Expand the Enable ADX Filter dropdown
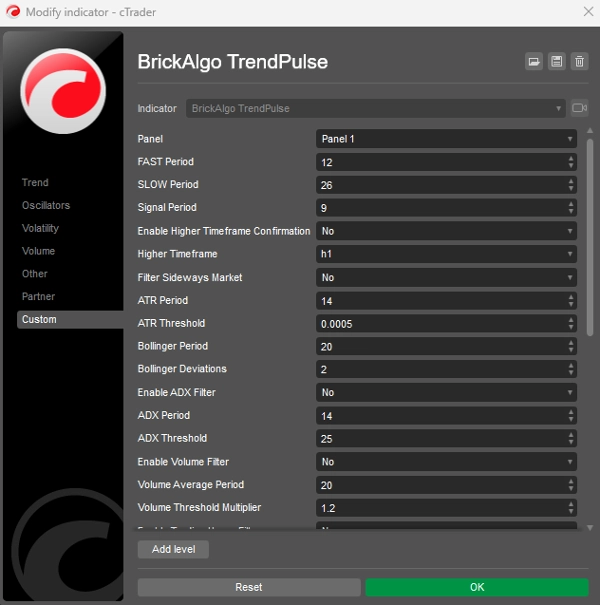600x605 pixels. [x=446, y=393]
